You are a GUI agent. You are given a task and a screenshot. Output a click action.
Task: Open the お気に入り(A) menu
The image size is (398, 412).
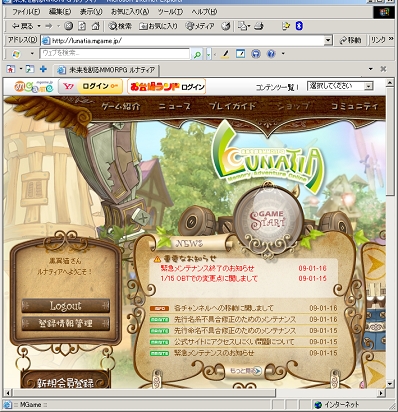click(130, 12)
